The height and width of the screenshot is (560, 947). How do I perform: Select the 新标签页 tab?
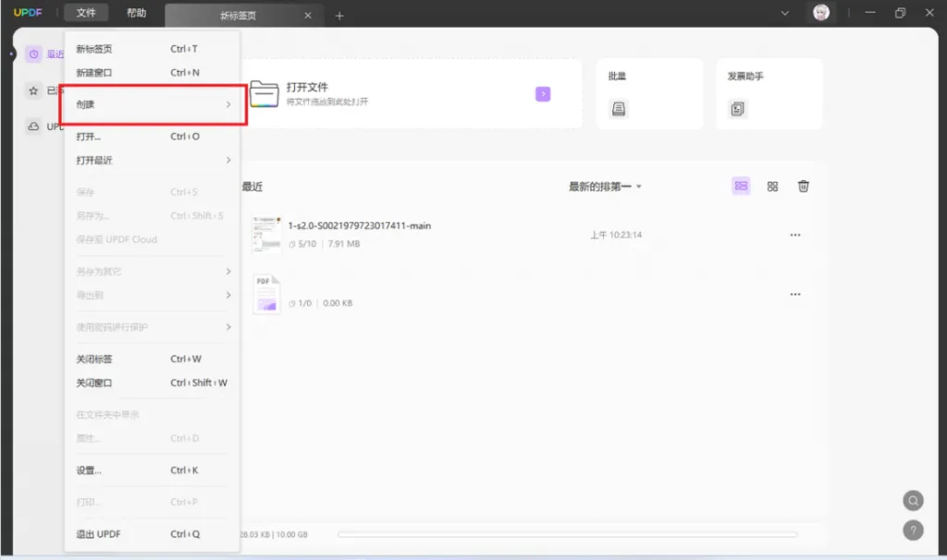238,16
